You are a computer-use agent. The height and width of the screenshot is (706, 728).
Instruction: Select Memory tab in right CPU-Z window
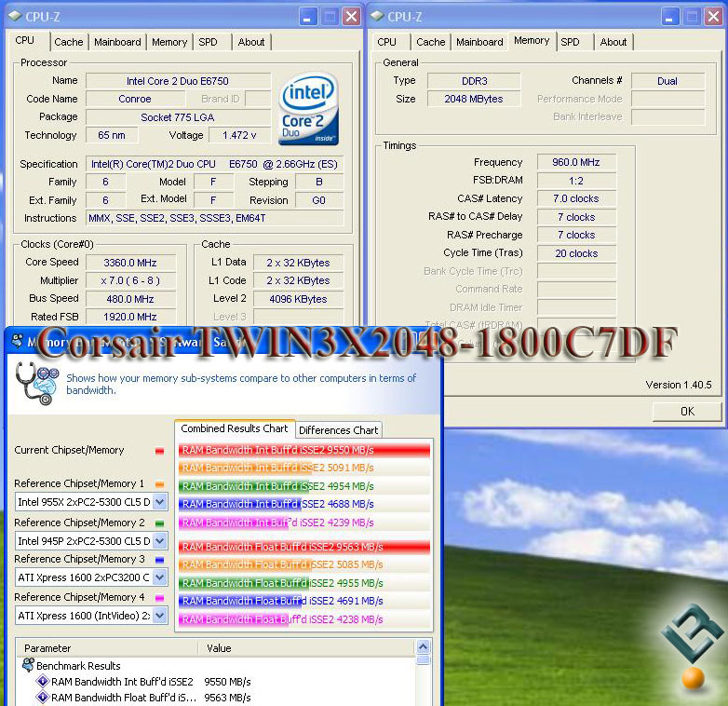pos(532,41)
